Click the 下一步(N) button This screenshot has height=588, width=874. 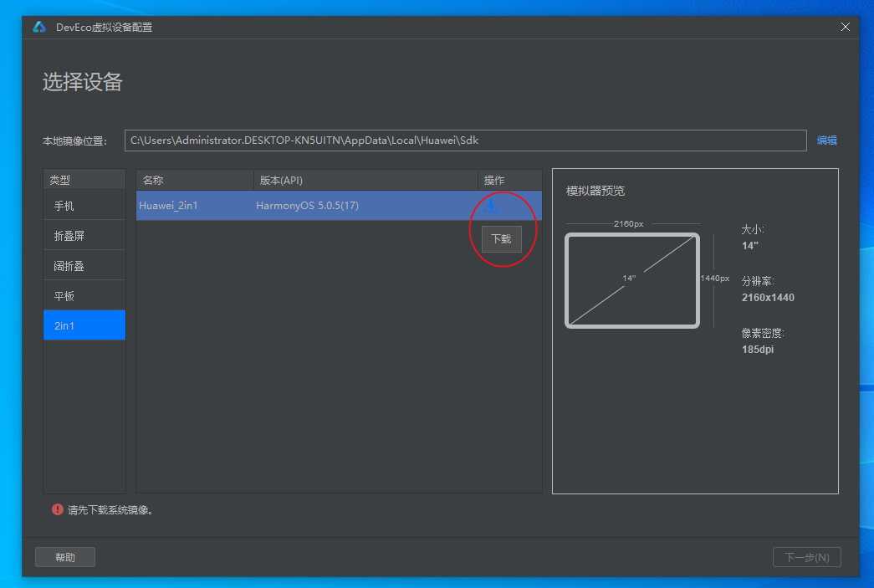tap(806, 557)
